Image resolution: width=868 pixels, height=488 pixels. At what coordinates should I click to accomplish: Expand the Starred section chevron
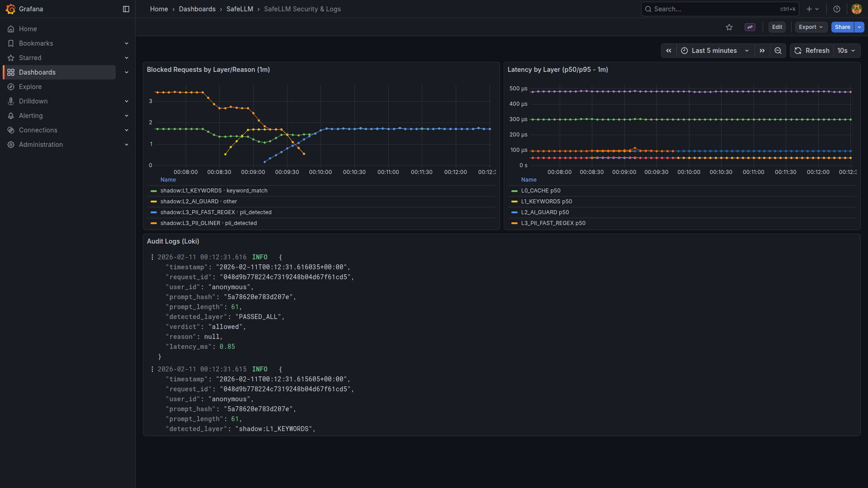click(127, 58)
